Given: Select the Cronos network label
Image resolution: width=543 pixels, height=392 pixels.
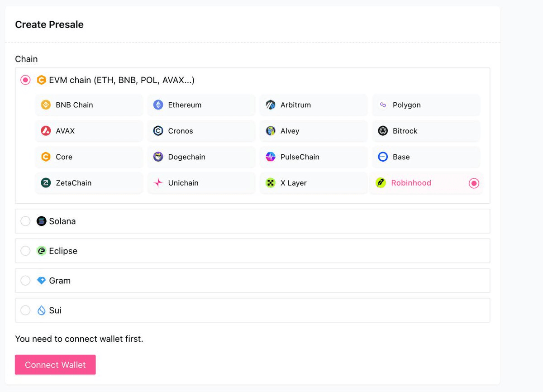Looking at the screenshot, I should pyautogui.click(x=181, y=131).
